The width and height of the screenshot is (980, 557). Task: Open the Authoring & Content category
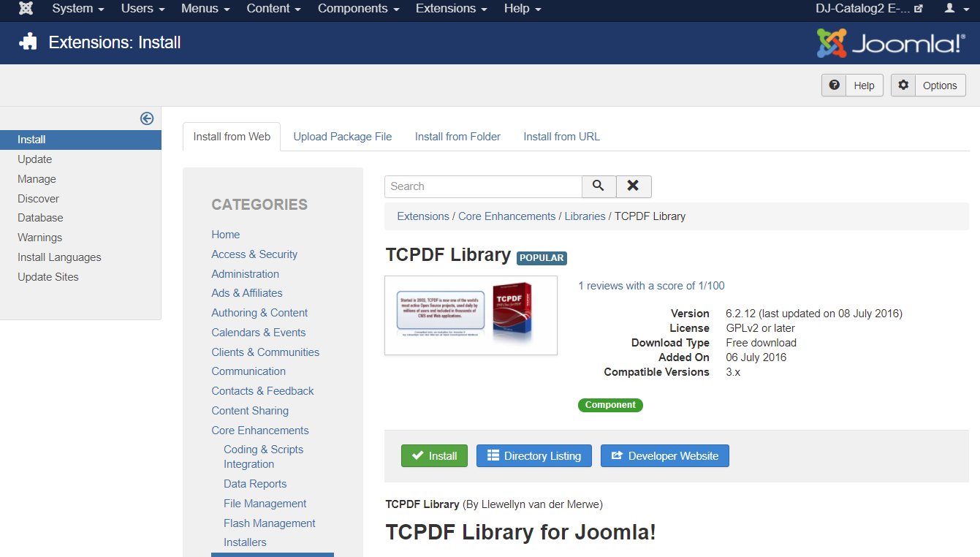[259, 313]
